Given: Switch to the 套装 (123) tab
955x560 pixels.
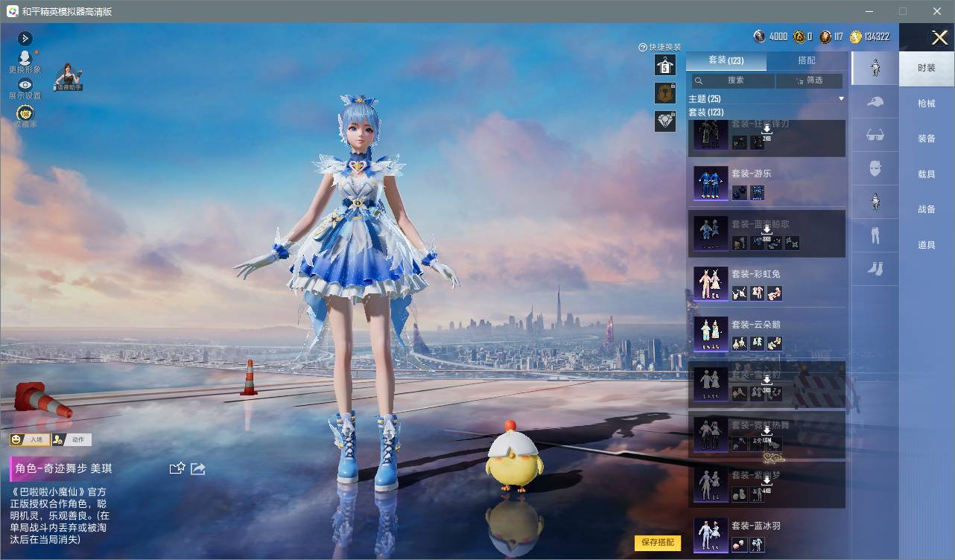Looking at the screenshot, I should click(726, 60).
